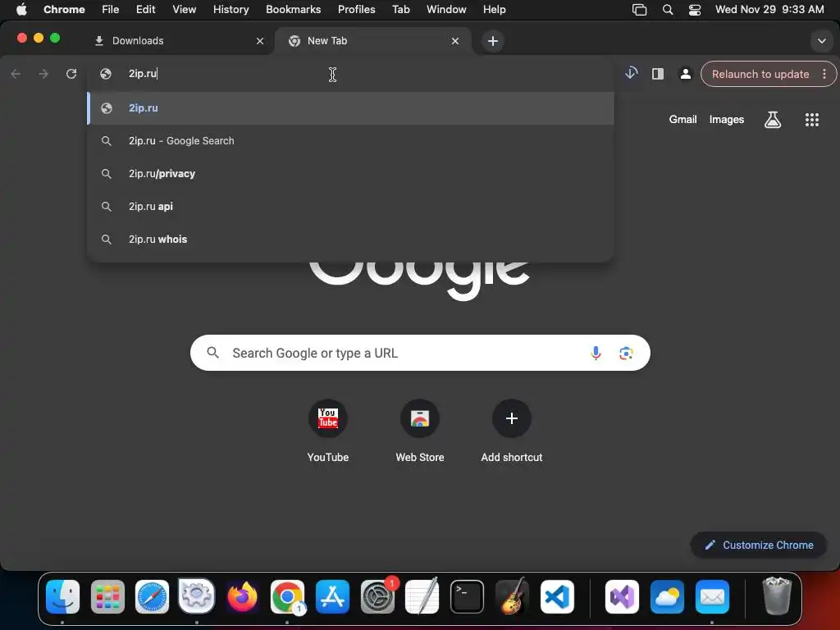Open Chrome three-dot menu
840x630 pixels.
pos(824,74)
